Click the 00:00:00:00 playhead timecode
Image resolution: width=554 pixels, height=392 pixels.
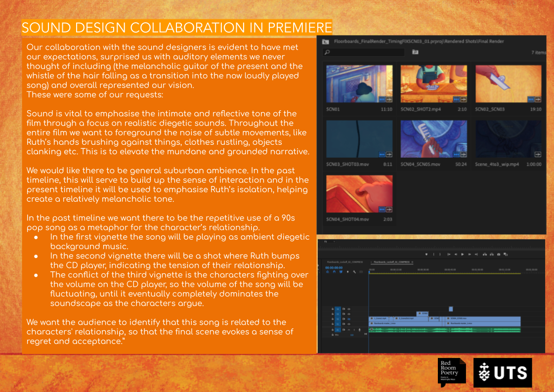(334, 267)
